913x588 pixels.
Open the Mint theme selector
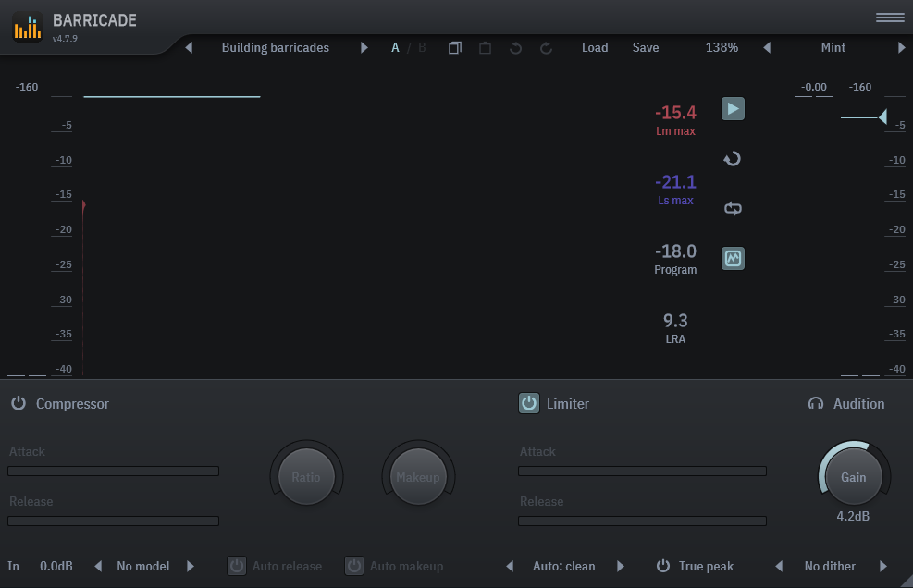click(833, 48)
